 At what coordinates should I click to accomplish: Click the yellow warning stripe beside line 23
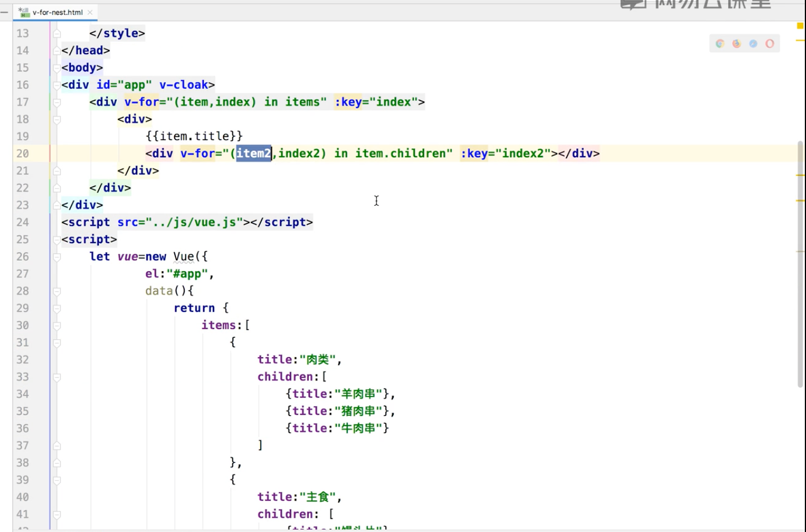click(x=800, y=200)
